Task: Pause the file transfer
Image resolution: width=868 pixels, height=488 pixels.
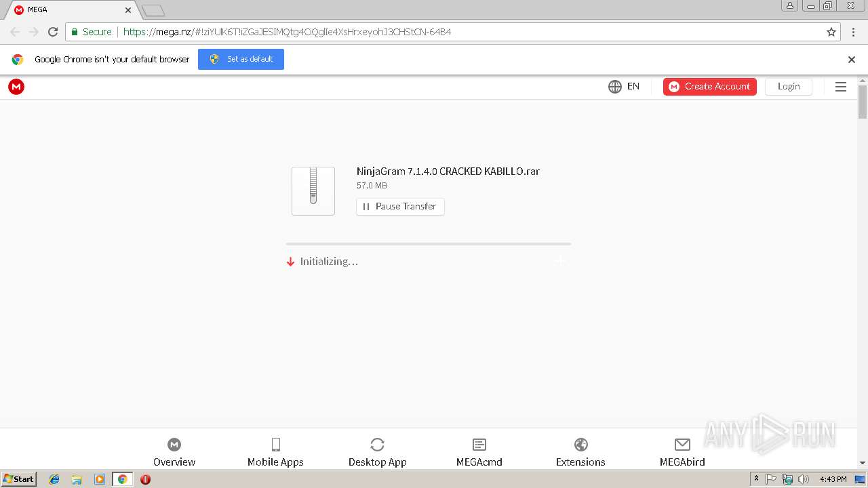Action: (x=400, y=207)
